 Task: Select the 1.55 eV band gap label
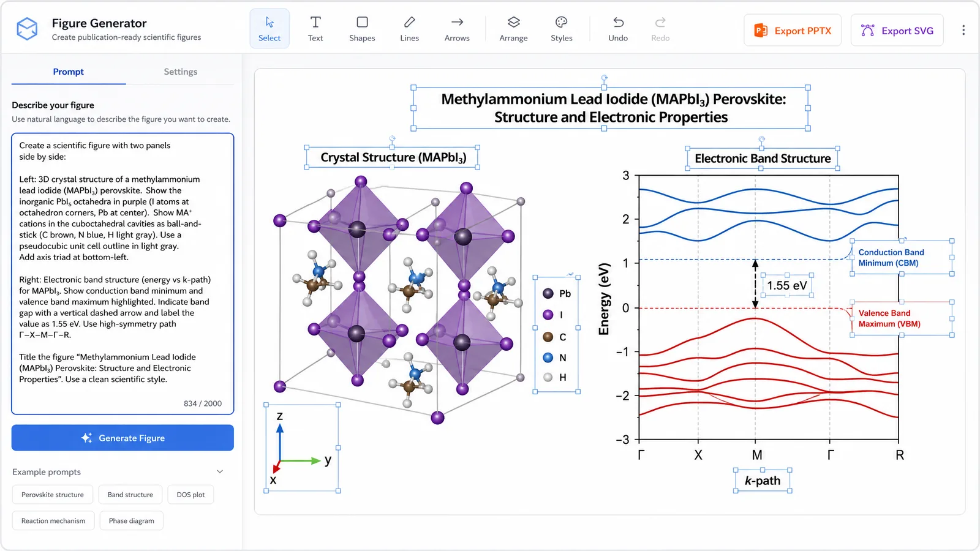787,285
